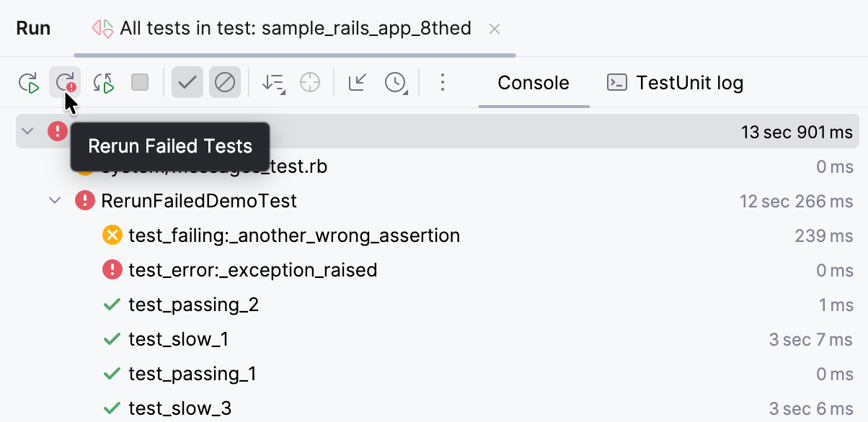Viewport: 868px width, 422px height.
Task: Select test_error:_exception_raised row
Action: [x=438, y=270]
